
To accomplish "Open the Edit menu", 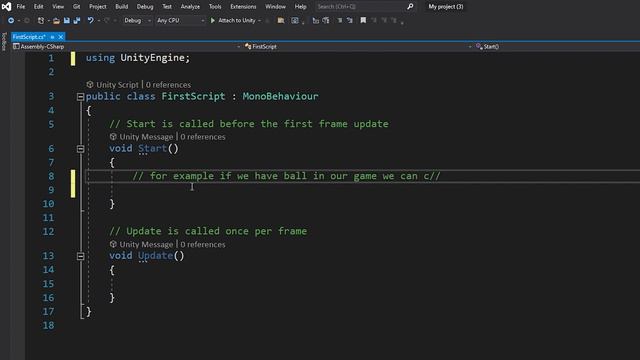I will pyautogui.click(x=38, y=7).
